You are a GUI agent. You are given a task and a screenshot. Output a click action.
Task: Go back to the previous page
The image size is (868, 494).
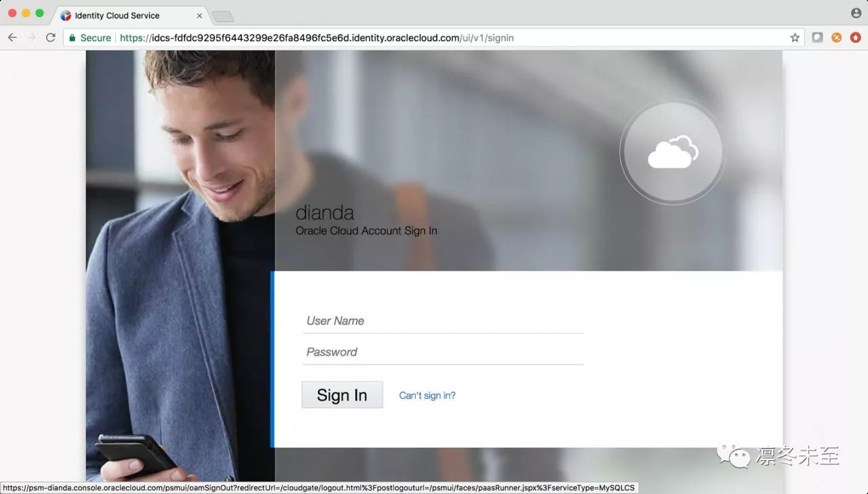[12, 38]
